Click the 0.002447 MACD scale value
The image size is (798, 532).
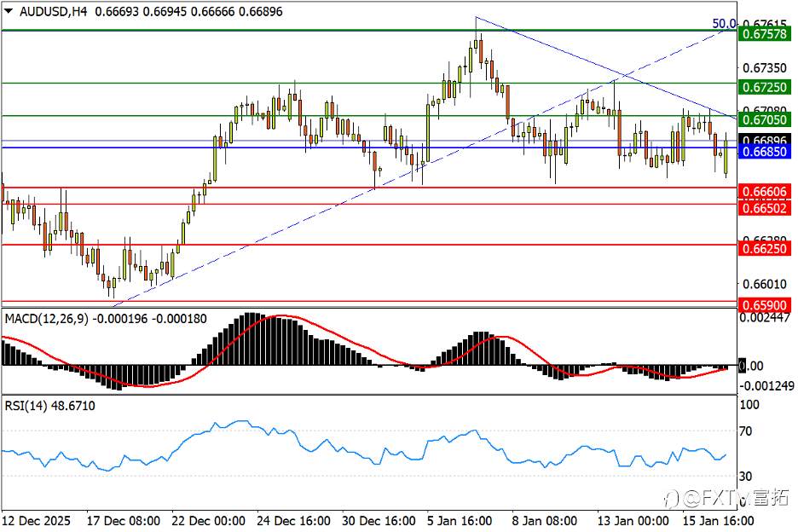(765, 318)
